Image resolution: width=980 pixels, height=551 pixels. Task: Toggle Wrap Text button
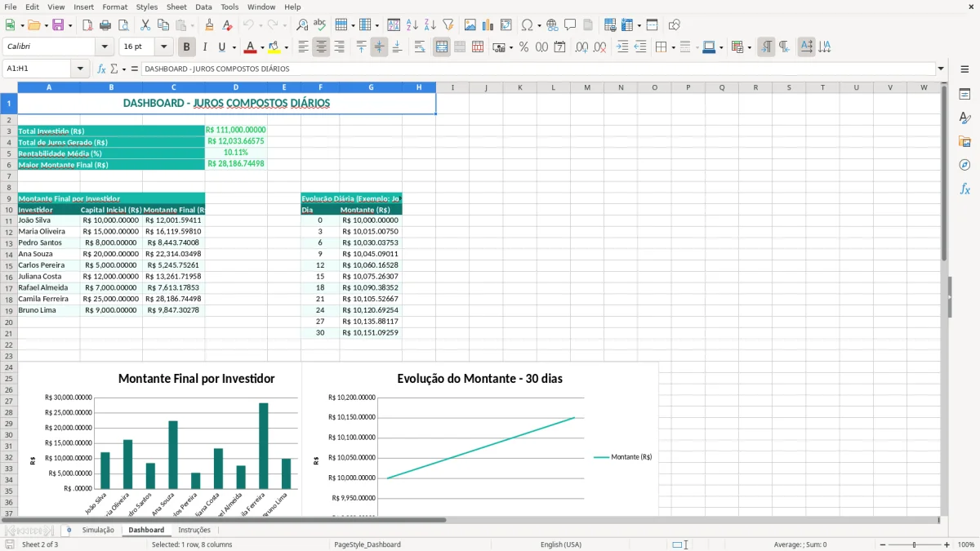coord(420,47)
